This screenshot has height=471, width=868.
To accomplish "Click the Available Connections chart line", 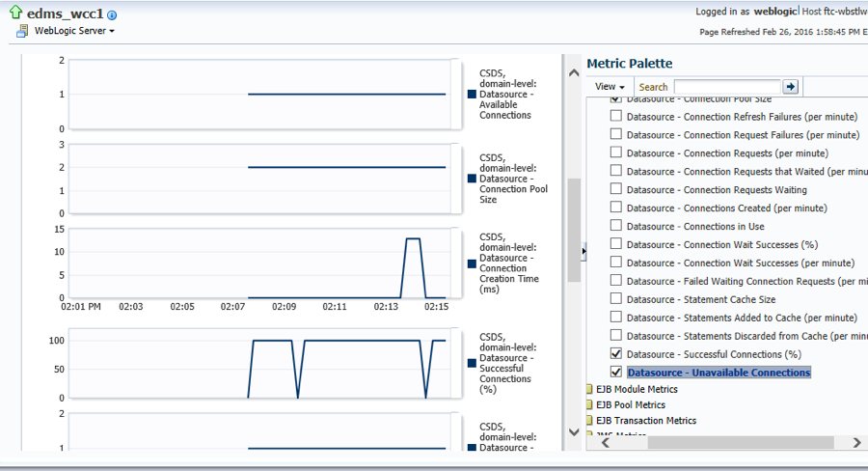I will (x=346, y=95).
